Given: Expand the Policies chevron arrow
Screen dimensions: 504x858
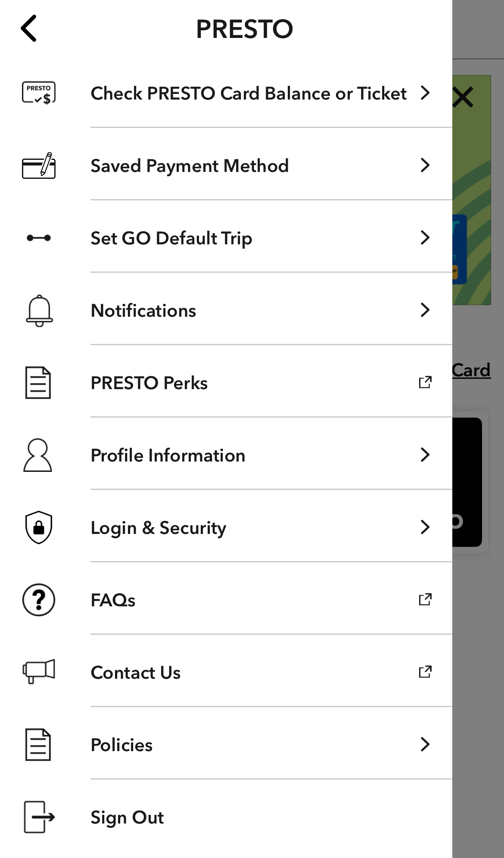Looking at the screenshot, I should 425,744.
